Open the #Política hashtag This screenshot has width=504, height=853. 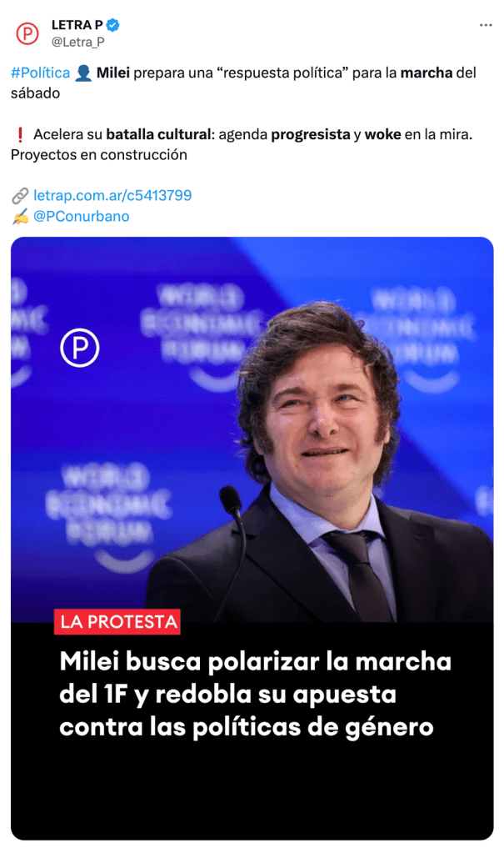(x=40, y=73)
